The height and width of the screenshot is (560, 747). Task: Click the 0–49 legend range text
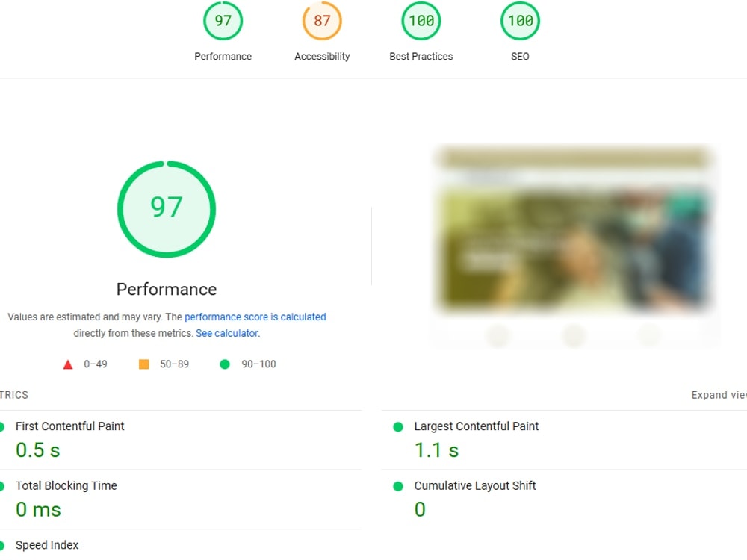click(x=96, y=364)
